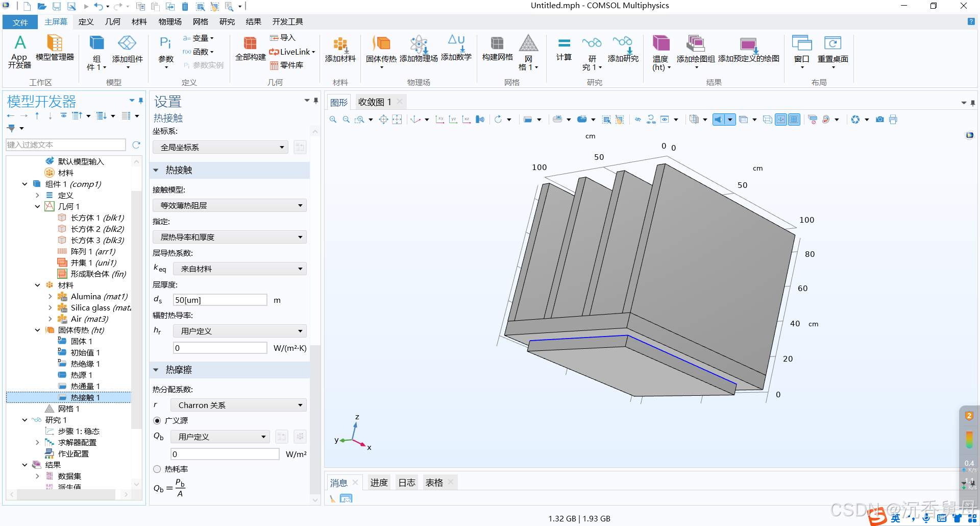Click 导入 (Import) in geometry group
This screenshot has height=526, width=980.
(x=283, y=38)
